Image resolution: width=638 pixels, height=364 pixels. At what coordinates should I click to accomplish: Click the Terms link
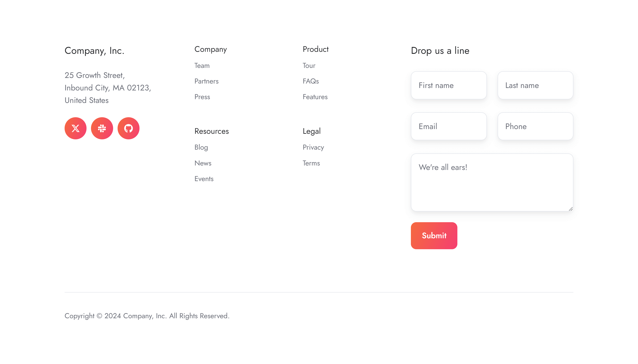coord(311,163)
